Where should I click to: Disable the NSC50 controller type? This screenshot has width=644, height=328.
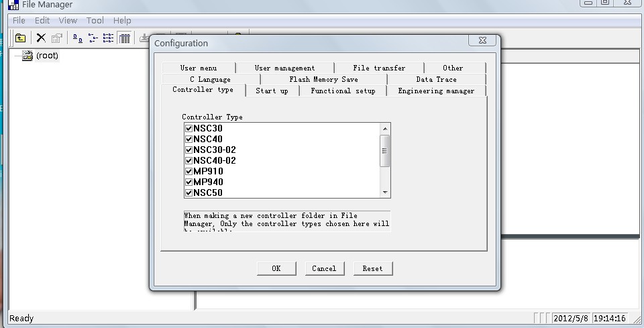189,193
